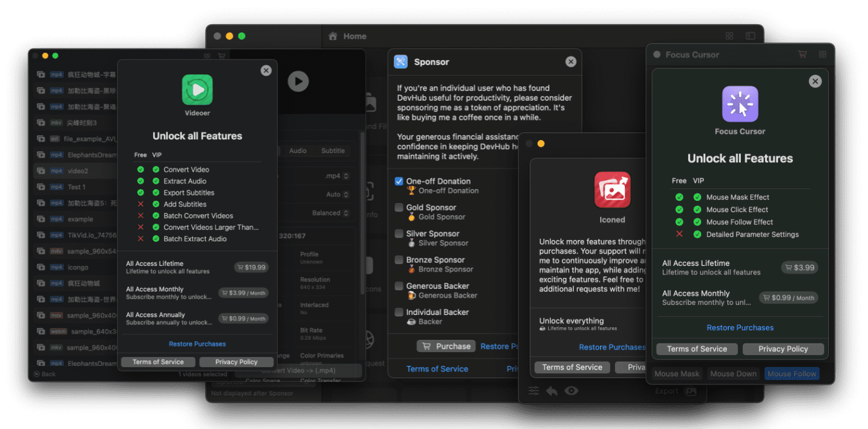Viewport: 868px width, 429px height.
Task: Switch to the Subtitle tab
Action: pos(333,151)
